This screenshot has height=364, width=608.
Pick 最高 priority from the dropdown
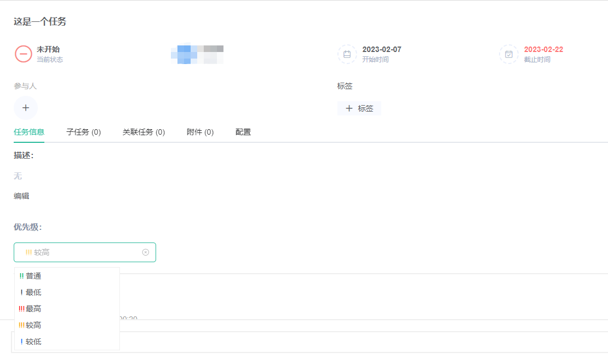(33, 309)
